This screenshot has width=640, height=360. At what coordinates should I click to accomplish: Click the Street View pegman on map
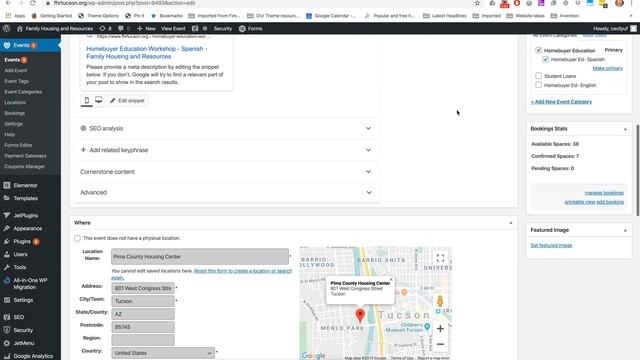click(440, 301)
